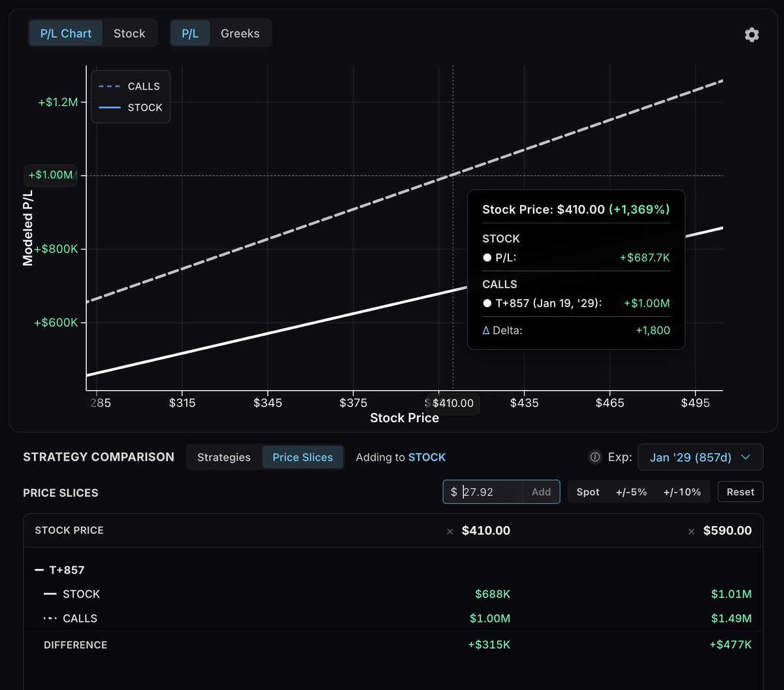The height and width of the screenshot is (690, 784).
Task: Click the $1.01M stock value
Action: (x=731, y=594)
